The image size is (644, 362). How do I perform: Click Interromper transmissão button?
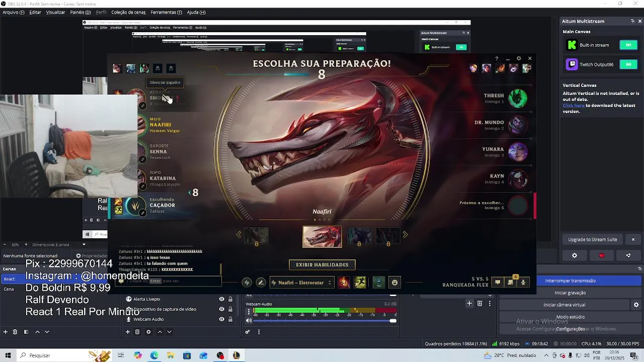tap(570, 281)
